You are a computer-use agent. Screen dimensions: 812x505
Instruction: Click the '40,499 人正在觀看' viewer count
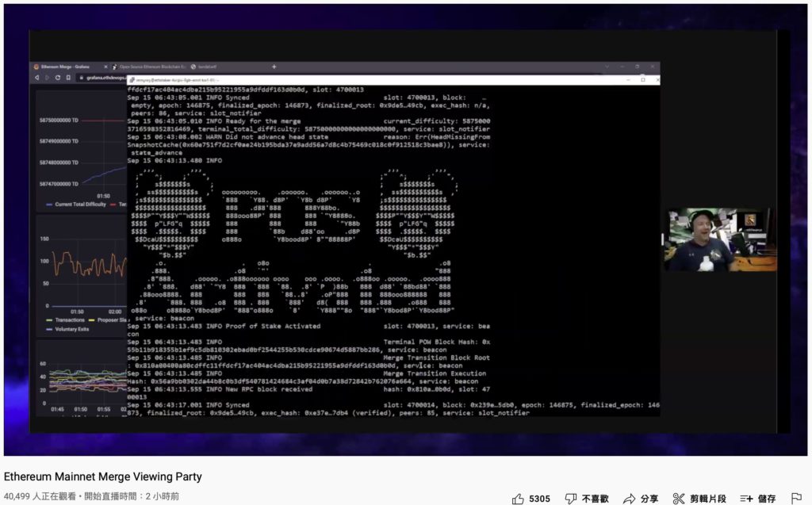[40, 496]
